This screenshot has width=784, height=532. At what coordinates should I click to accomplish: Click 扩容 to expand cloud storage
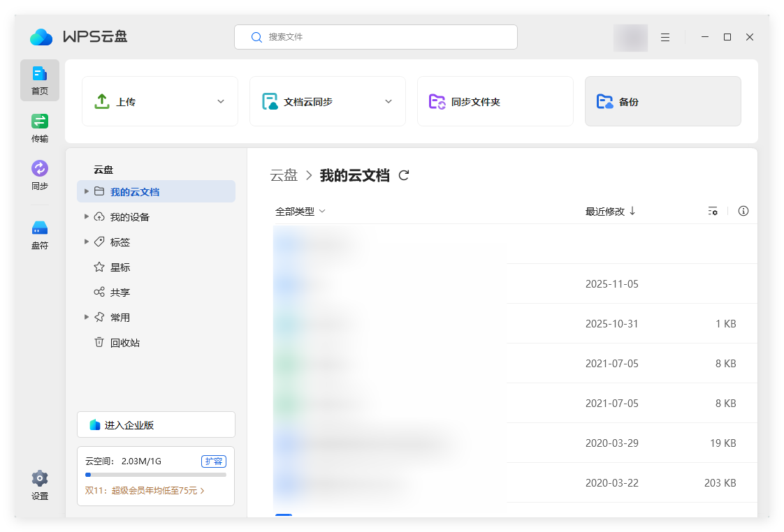coord(214,461)
